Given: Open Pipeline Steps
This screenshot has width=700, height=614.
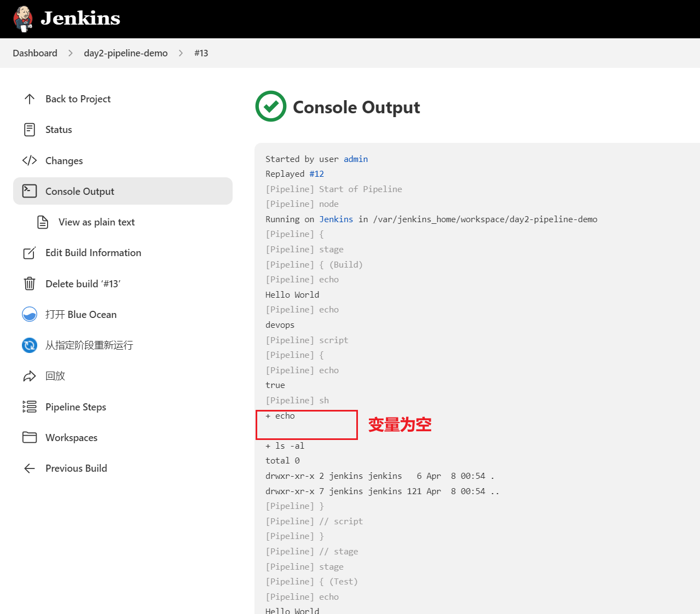Looking at the screenshot, I should tap(76, 407).
